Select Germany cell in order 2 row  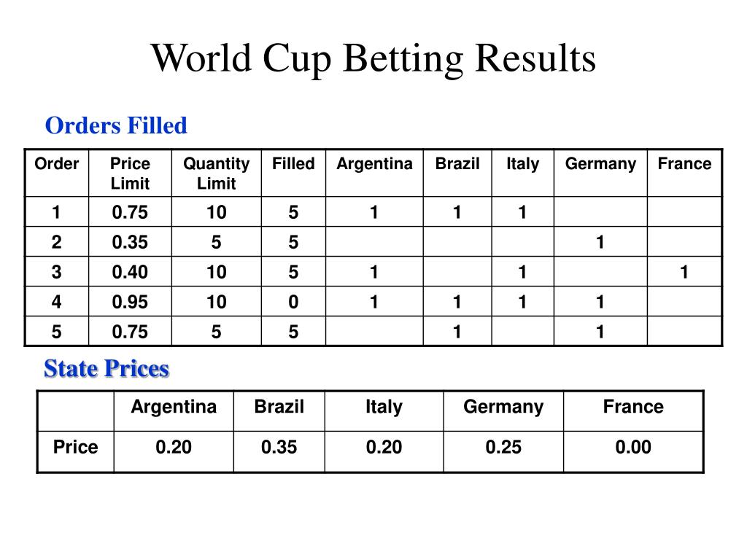pos(600,242)
